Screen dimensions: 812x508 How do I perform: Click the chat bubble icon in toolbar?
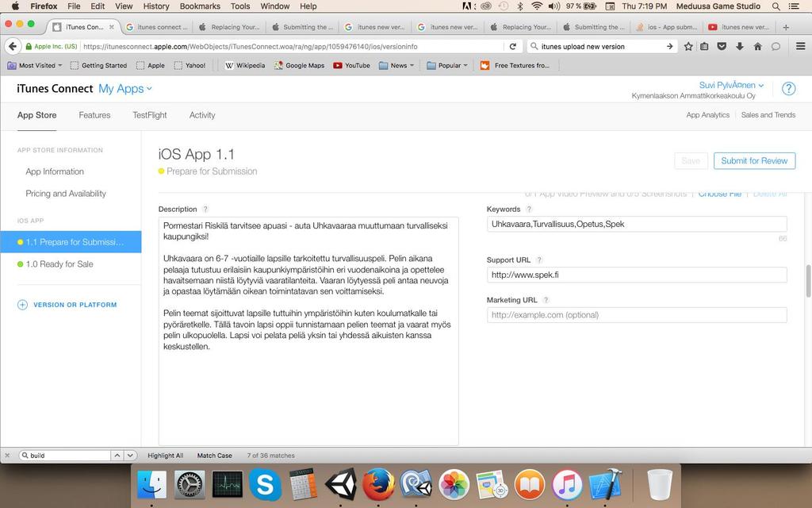click(776, 46)
